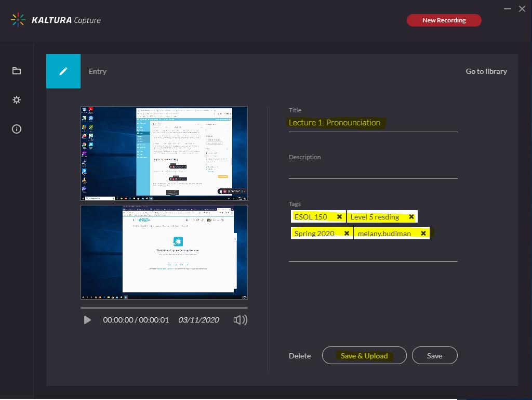The width and height of the screenshot is (532, 400).
Task: Delete the current recording entry
Action: click(300, 355)
